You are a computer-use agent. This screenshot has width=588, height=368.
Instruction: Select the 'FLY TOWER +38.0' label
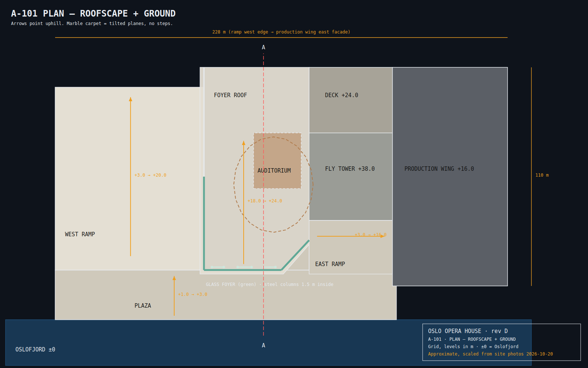(x=350, y=169)
